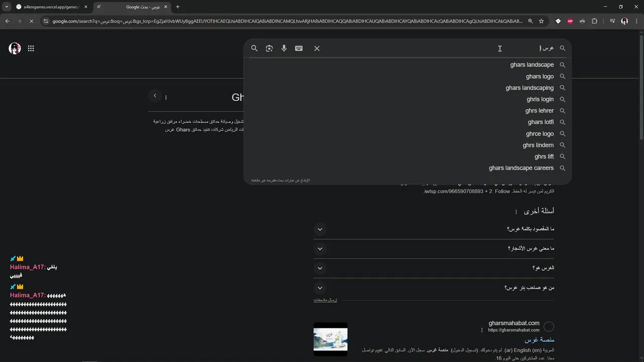View site information in the address bar
The image size is (644, 362).
click(x=46, y=21)
